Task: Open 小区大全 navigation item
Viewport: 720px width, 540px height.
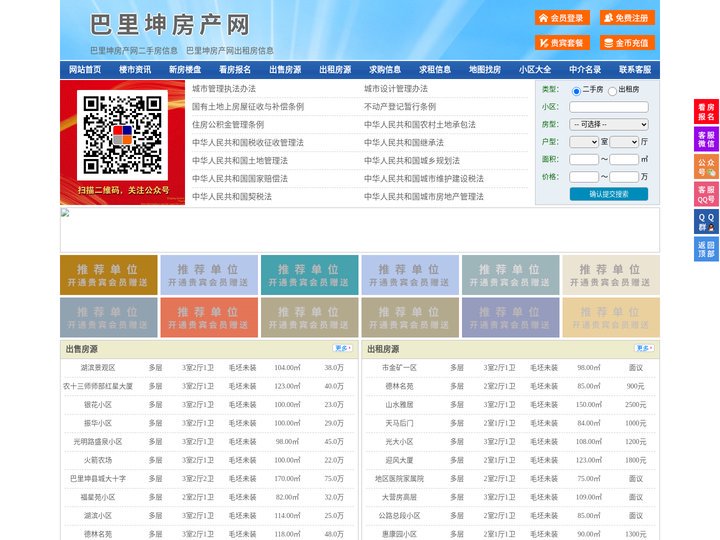Action: pos(535,70)
